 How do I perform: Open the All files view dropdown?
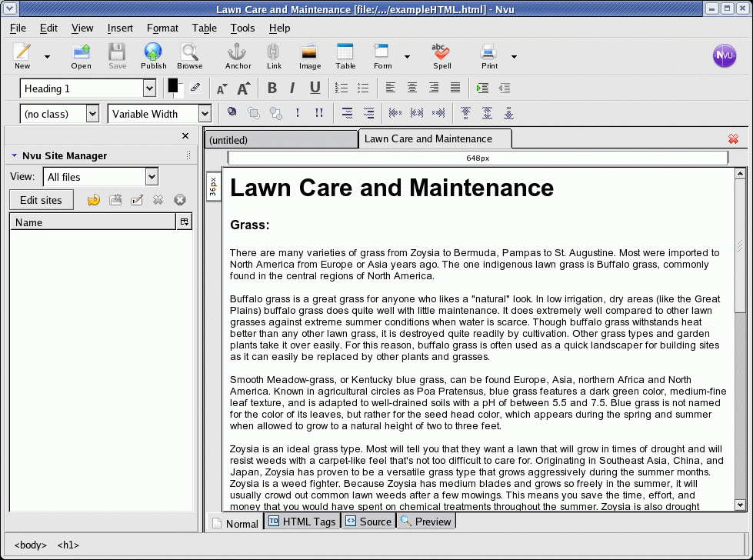coord(152,177)
